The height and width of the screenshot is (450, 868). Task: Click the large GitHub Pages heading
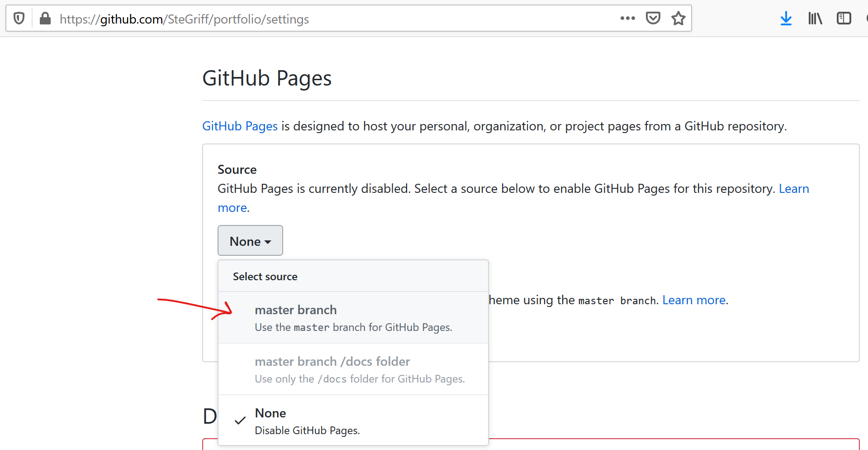(267, 78)
